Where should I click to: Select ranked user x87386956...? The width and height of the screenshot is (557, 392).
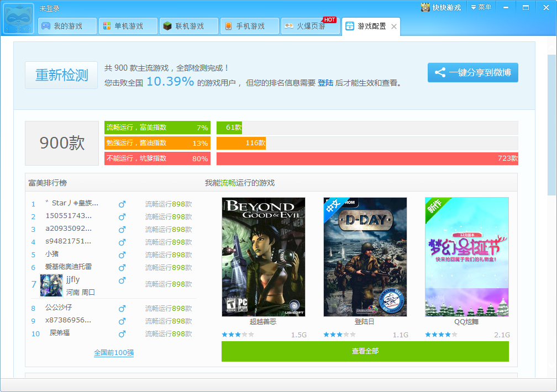pyautogui.click(x=69, y=320)
